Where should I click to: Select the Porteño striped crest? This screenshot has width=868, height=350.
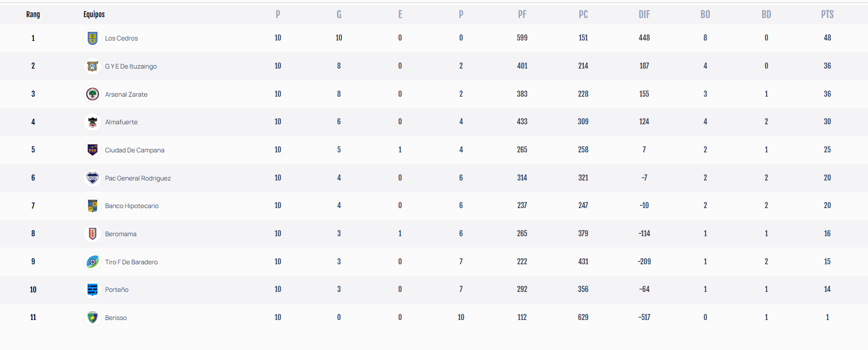tap(92, 290)
